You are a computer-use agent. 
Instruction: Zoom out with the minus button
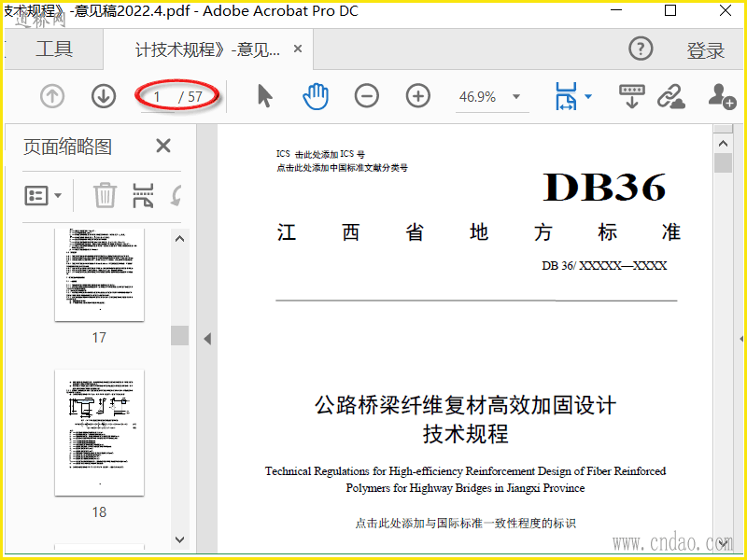point(367,96)
